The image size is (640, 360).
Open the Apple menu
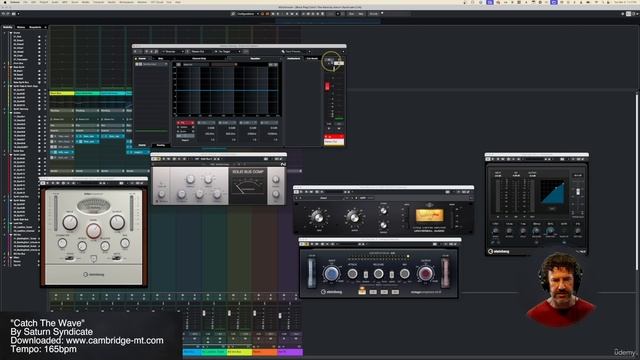point(4,2)
